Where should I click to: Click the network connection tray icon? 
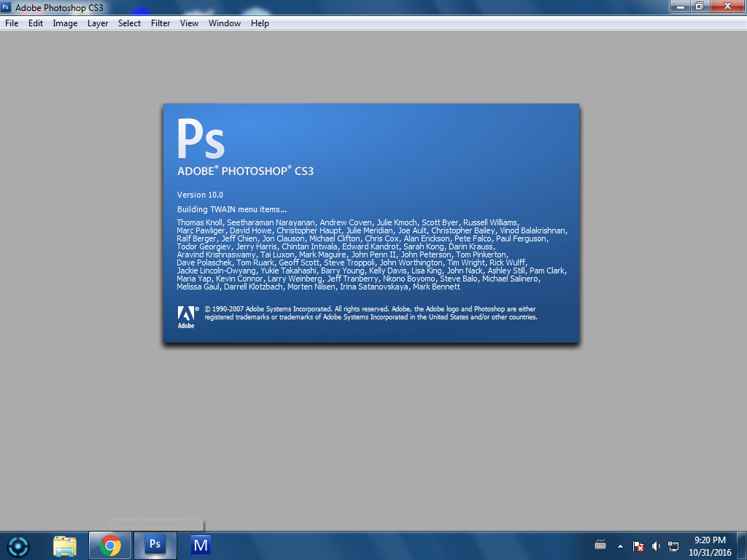[x=673, y=546]
